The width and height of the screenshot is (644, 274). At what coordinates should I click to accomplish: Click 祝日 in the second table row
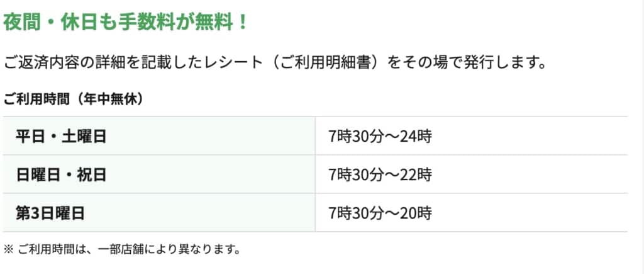(x=91, y=174)
